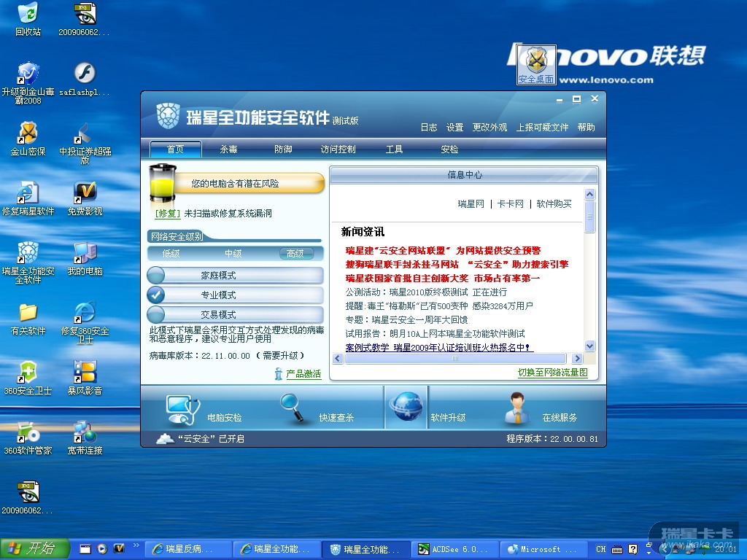
Task: Open 免费影视 desktop icon
Action: 85,198
